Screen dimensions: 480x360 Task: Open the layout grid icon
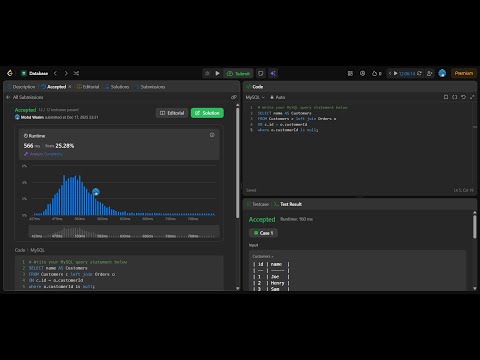[x=350, y=73]
